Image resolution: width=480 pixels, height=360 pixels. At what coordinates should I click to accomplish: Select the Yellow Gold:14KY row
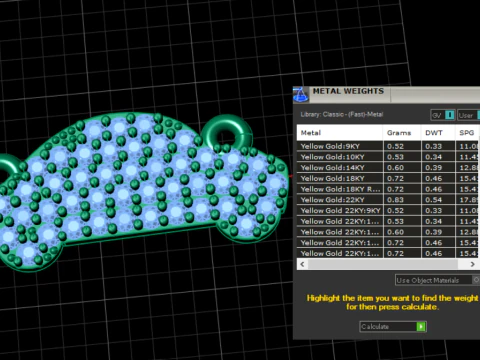click(388, 167)
